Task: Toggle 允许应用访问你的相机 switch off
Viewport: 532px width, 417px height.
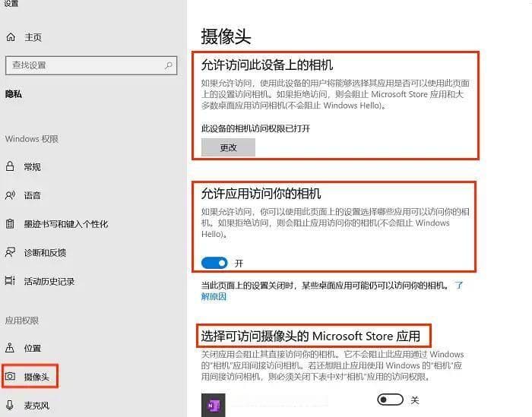Action: tap(214, 263)
